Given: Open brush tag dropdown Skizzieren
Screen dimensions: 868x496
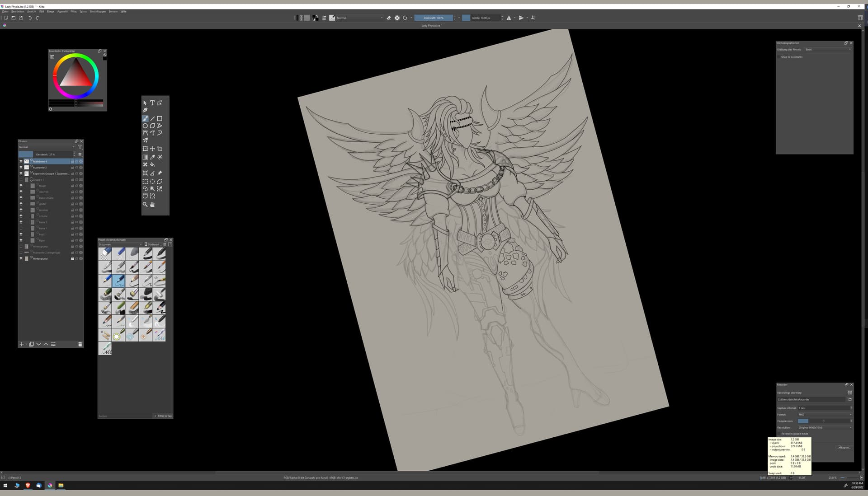Looking at the screenshot, I should 120,244.
